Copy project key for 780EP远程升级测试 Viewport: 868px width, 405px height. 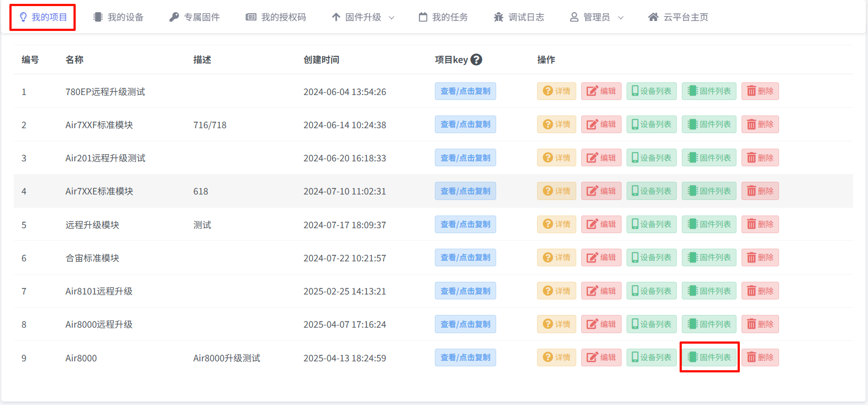pyautogui.click(x=465, y=91)
